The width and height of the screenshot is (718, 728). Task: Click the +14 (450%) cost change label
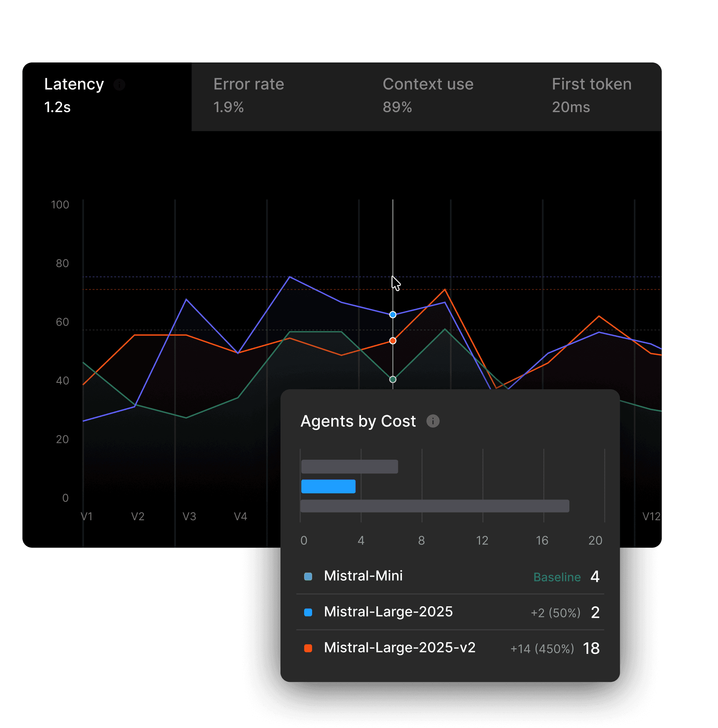click(542, 649)
